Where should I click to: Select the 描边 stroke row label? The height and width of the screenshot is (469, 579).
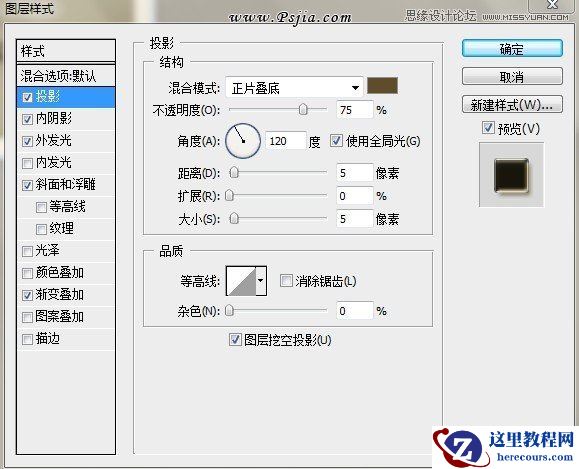[48, 339]
